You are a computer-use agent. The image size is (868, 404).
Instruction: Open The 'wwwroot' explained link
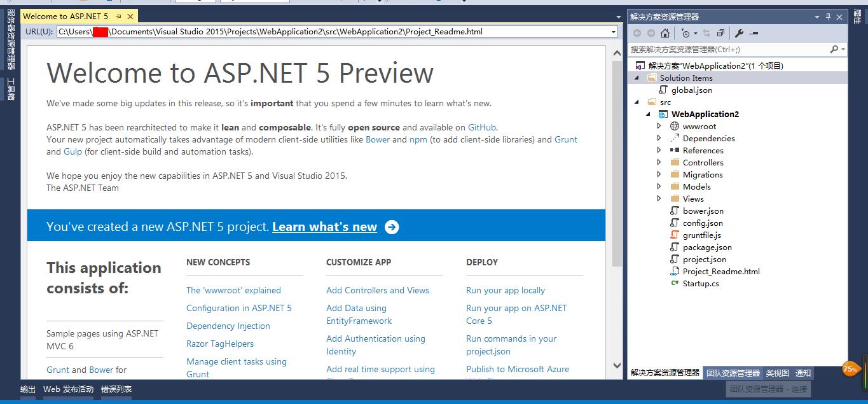[x=233, y=290]
